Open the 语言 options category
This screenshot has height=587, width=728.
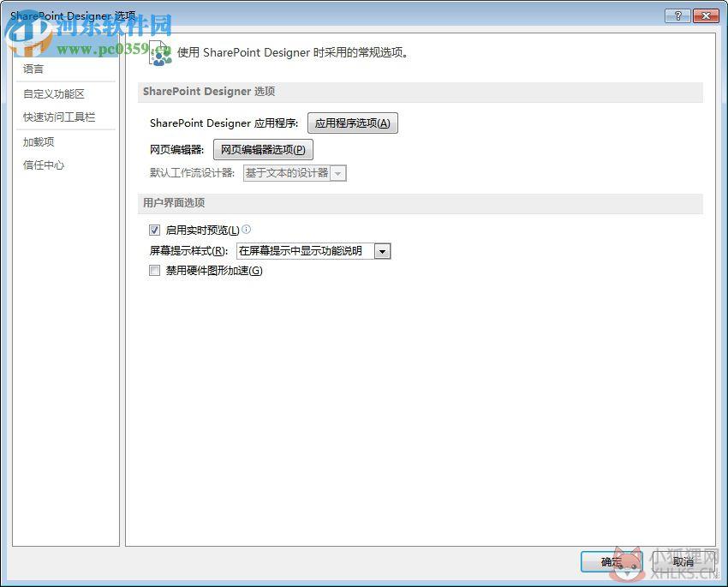click(33, 69)
